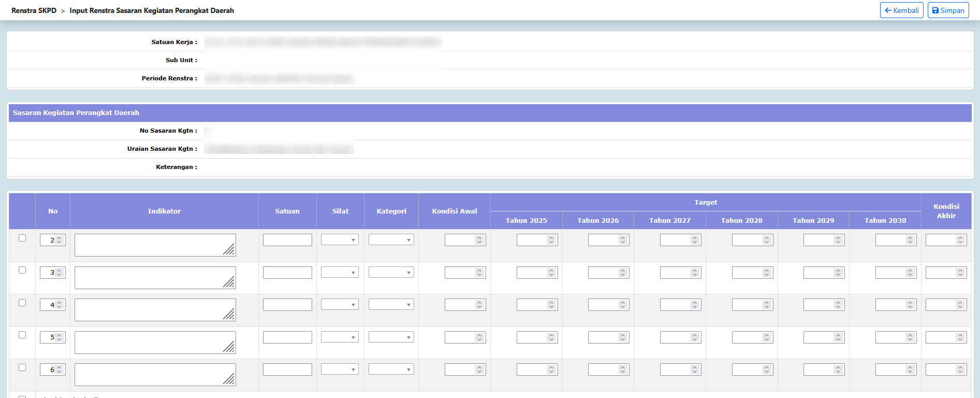Click the Kondisi Akhir field in row 3
This screenshot has width=980, height=398.
[x=946, y=273]
